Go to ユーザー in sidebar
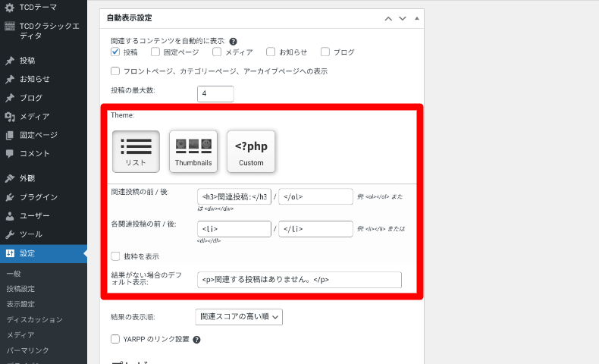 (35, 216)
